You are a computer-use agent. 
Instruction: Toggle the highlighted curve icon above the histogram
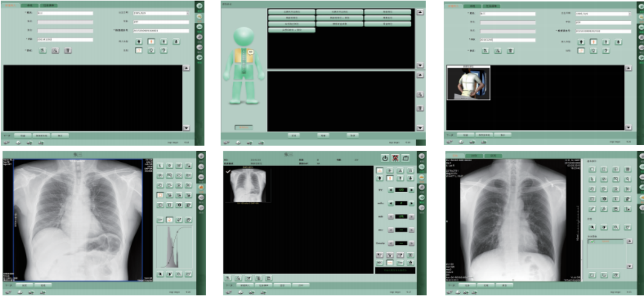169,219
